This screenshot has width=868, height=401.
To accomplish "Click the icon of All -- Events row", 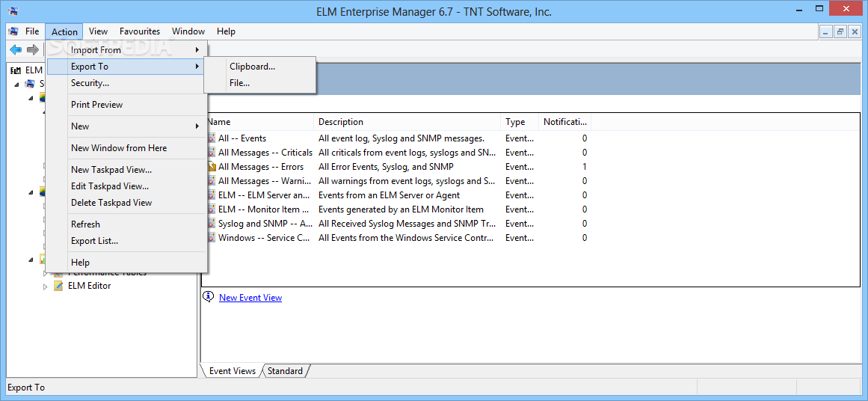I will point(212,138).
